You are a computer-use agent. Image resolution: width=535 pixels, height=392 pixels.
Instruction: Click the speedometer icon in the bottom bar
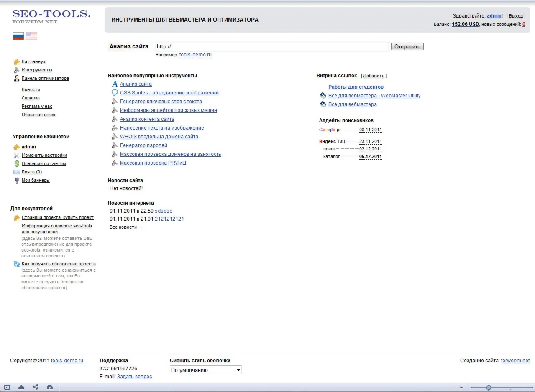tap(50, 387)
